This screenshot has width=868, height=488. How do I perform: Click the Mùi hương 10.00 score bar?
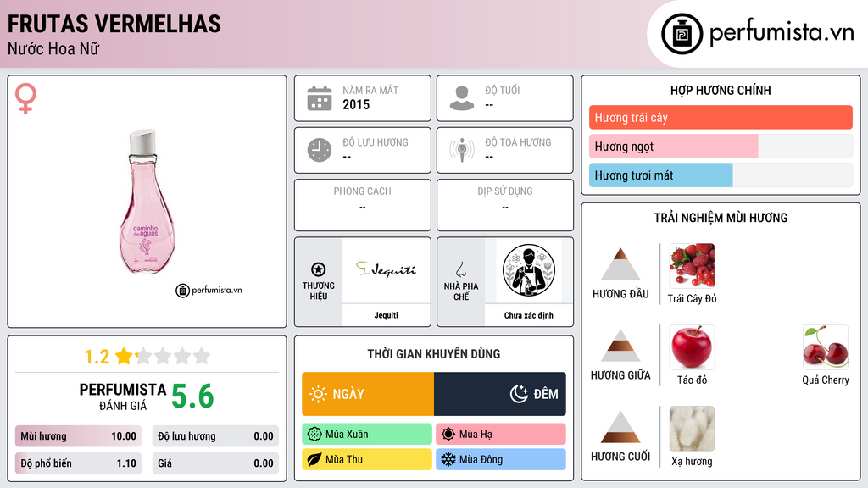pos(78,436)
